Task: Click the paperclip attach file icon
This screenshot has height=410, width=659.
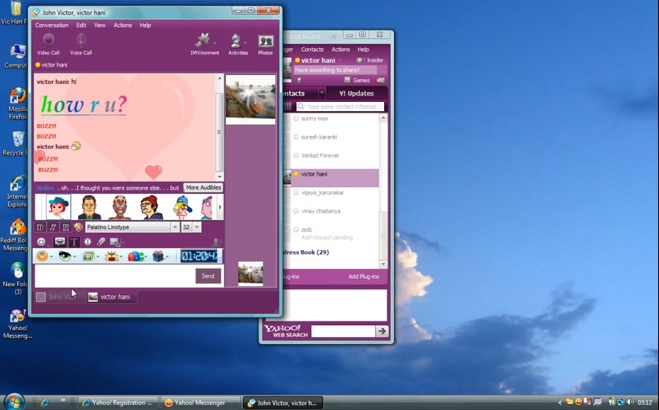Action: click(x=101, y=242)
